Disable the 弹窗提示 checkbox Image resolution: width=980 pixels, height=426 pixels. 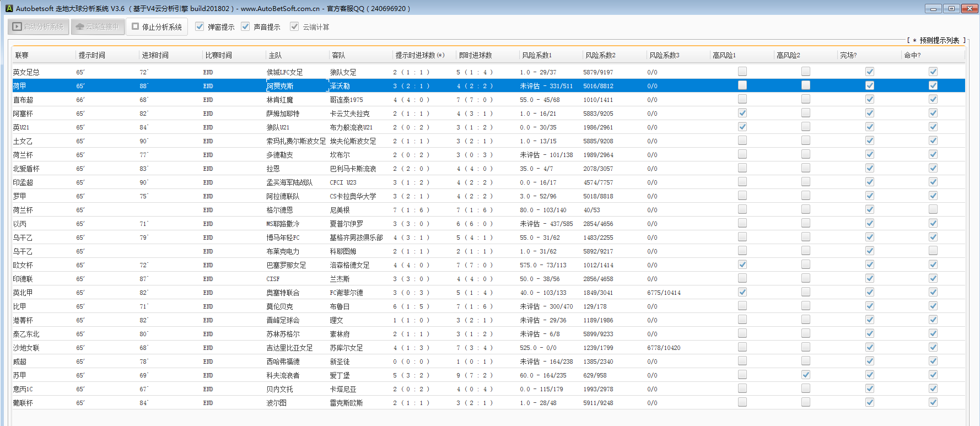200,26
